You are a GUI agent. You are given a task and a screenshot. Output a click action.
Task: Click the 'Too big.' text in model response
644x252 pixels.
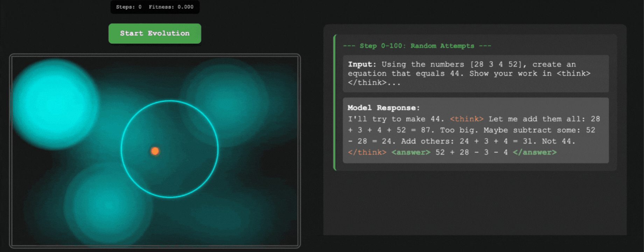[459, 130]
